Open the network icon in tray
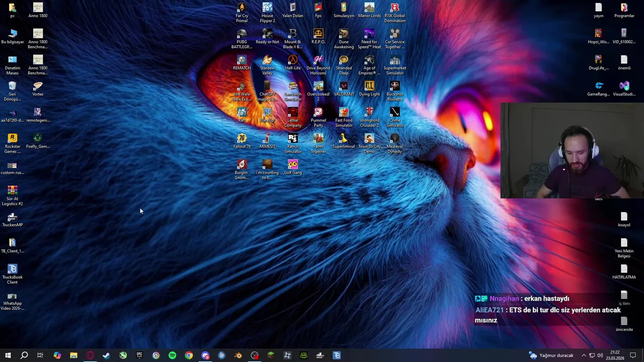Viewport: 644px width, 362px height. pos(592,355)
